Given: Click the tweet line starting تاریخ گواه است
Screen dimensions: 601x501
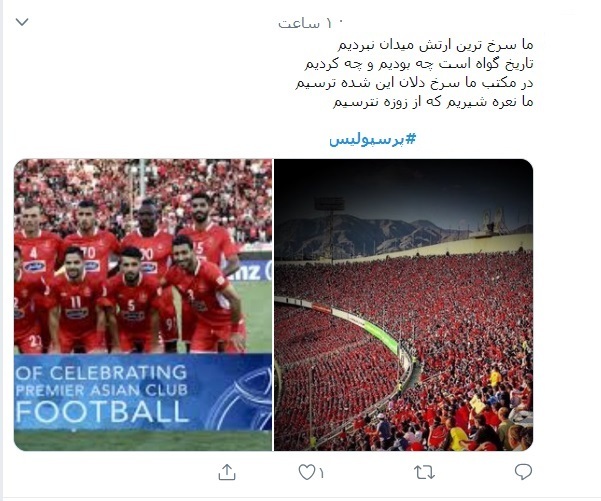Looking at the screenshot, I should point(419,64).
